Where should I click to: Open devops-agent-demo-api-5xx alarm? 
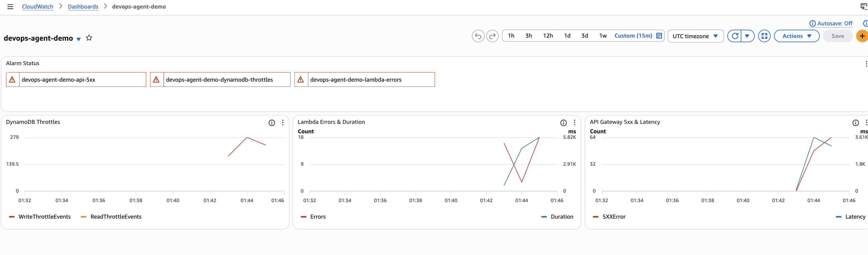point(76,80)
